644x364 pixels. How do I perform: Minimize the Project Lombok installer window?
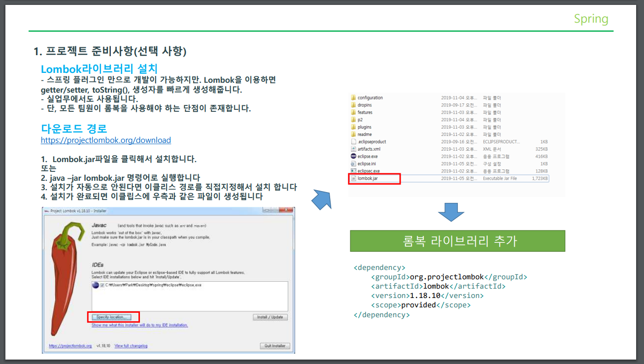(x=268, y=210)
